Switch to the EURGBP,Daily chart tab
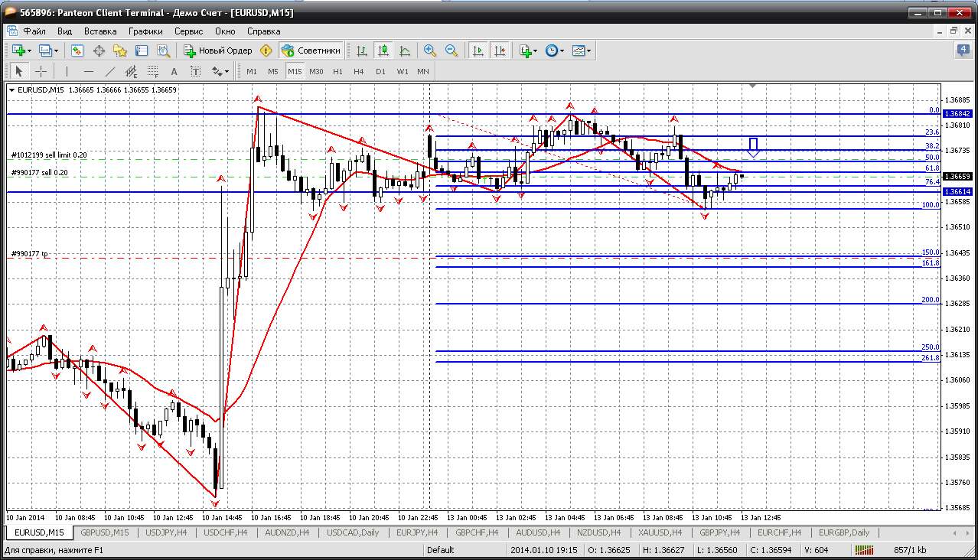 (844, 532)
